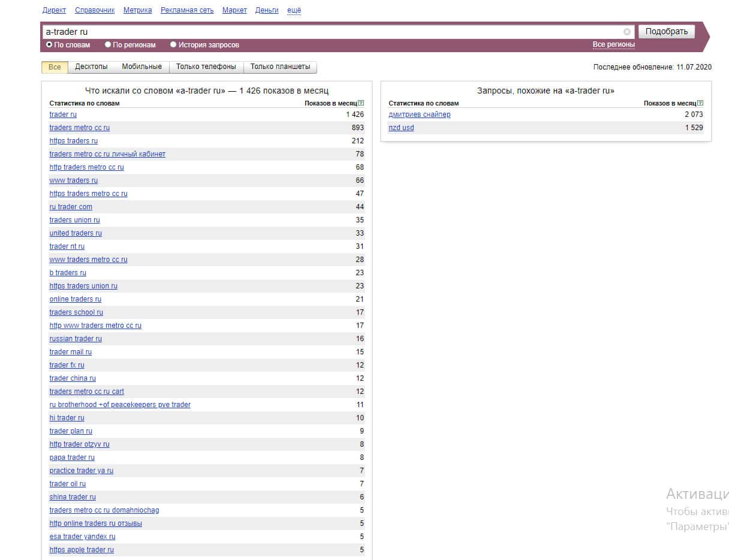Click help icon beside right 'Показов в месяц'
Viewport: 729px width, 560px height.
700,103
